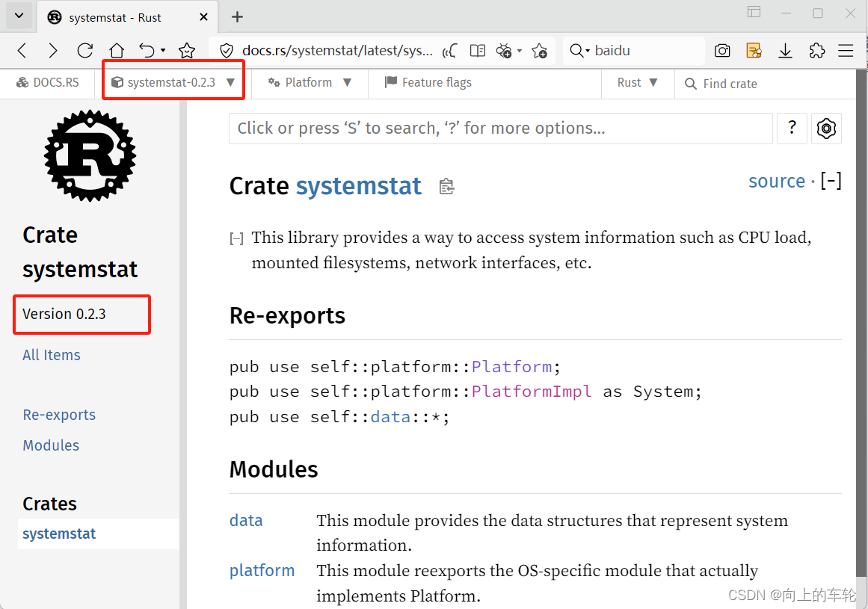
Task: Bookmark this page with the star icon
Action: tap(540, 50)
